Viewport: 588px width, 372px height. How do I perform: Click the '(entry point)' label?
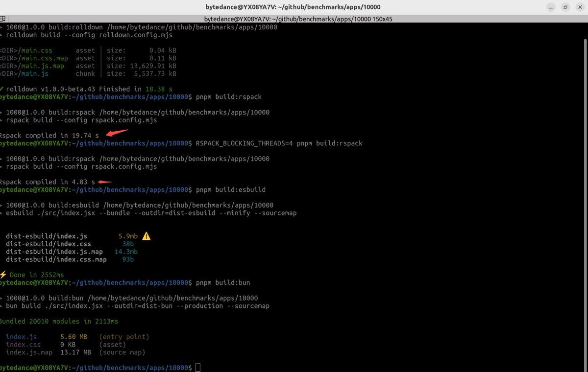point(124,337)
